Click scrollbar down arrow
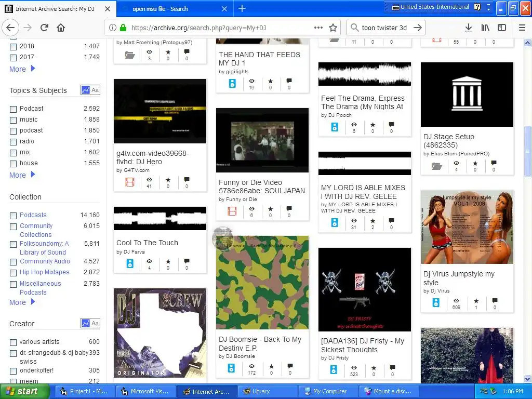The image size is (532, 399). tap(527, 379)
